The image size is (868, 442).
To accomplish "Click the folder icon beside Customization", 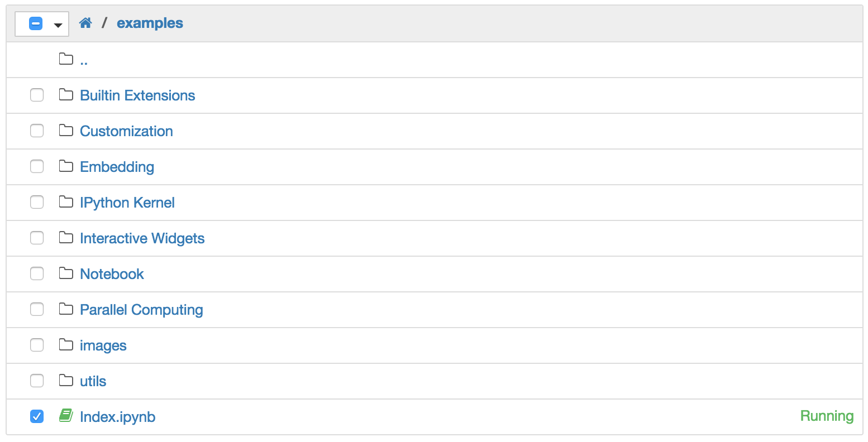I will click(x=66, y=131).
